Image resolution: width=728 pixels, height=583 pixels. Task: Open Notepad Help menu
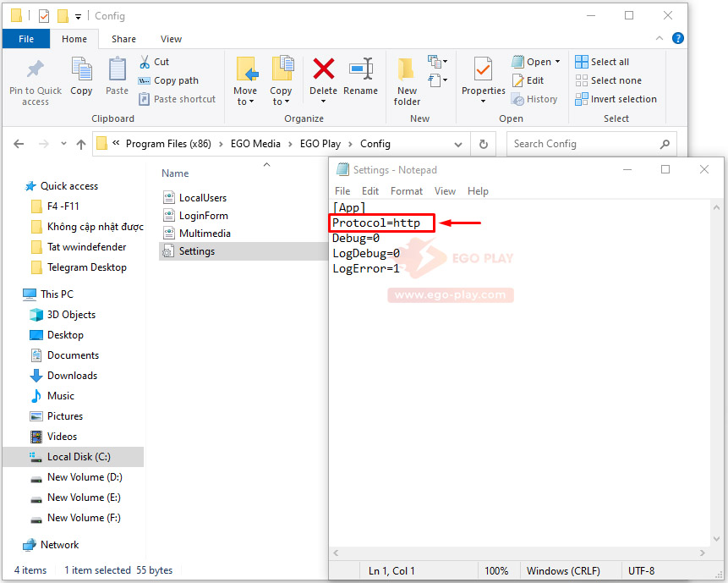point(478,191)
